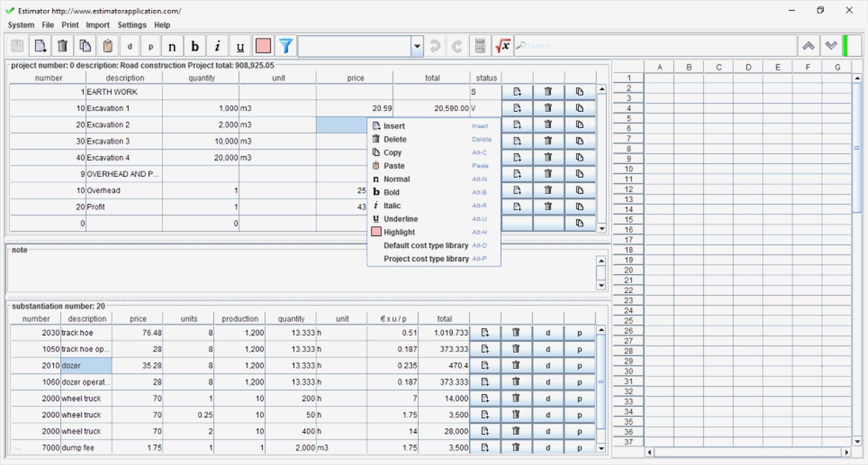
Task: Toggle underline formatting in the toolbar
Action: point(240,45)
